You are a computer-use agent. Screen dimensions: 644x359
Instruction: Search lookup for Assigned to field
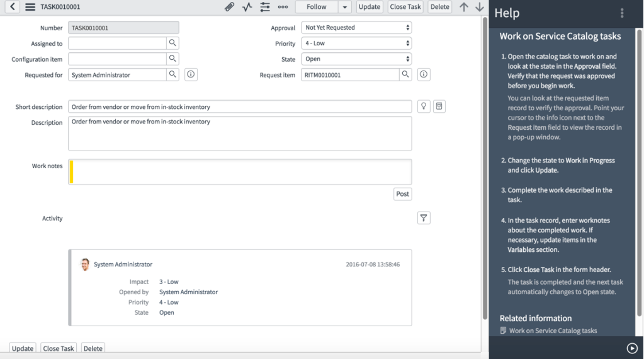pos(172,43)
